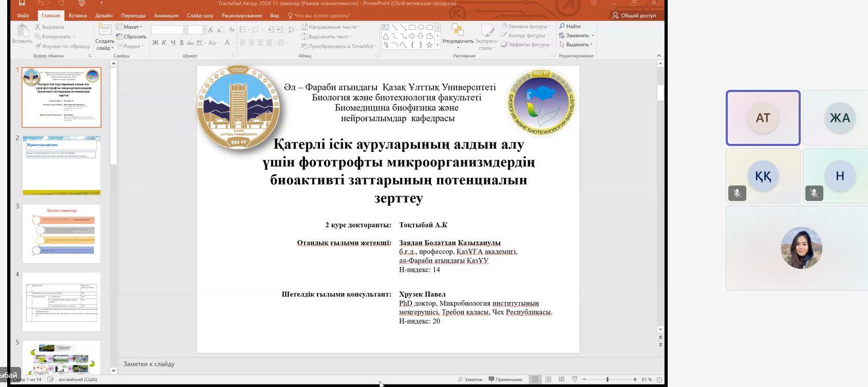
Task: Open the Comments (Примечания) pane button
Action: (x=506, y=379)
